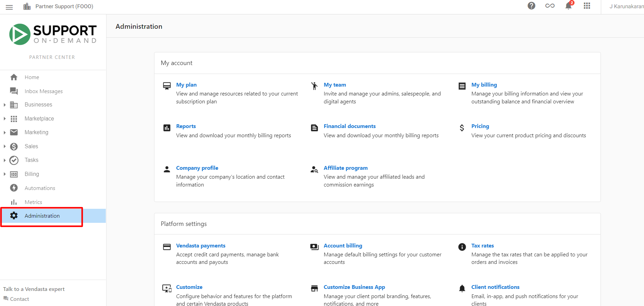
Task: Open the Vendasta payments link
Action: (x=201, y=246)
